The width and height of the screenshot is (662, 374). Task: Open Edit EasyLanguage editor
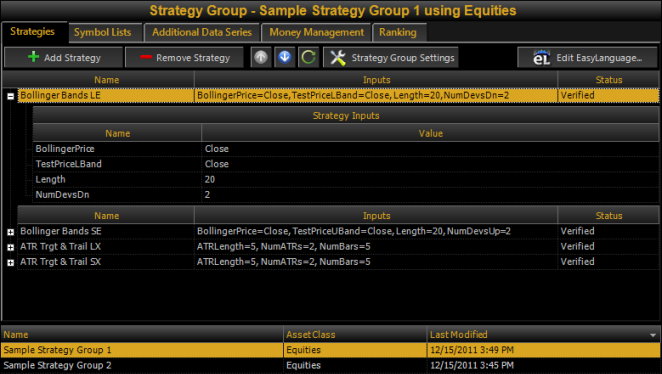click(x=587, y=57)
